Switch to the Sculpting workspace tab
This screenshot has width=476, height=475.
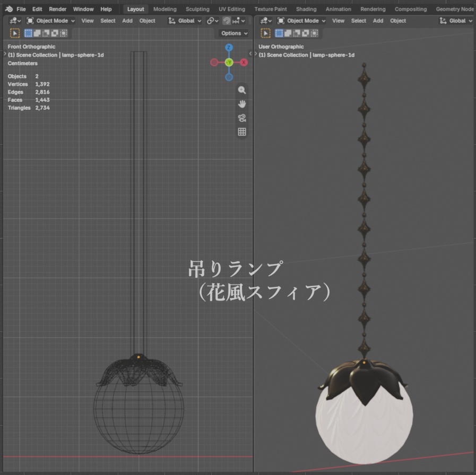(x=197, y=9)
